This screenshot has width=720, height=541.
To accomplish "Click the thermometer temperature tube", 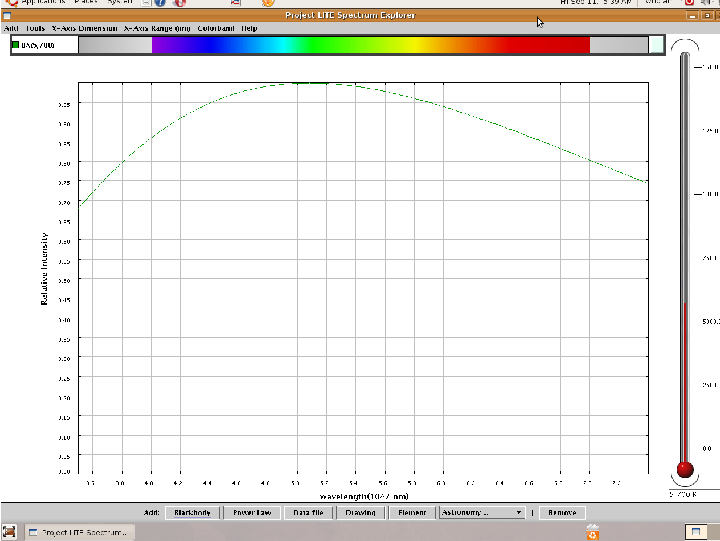I will (685, 250).
